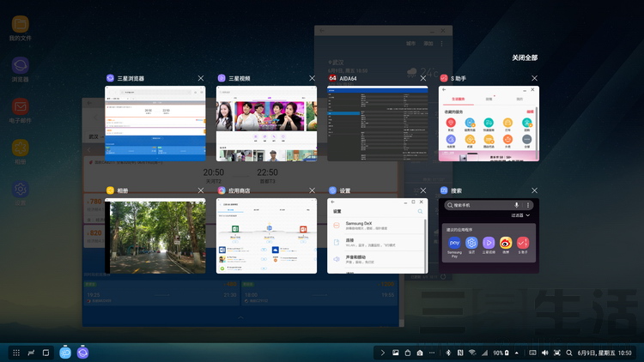
Task: Open search magnifier in the taskbar
Action: click(x=568, y=353)
